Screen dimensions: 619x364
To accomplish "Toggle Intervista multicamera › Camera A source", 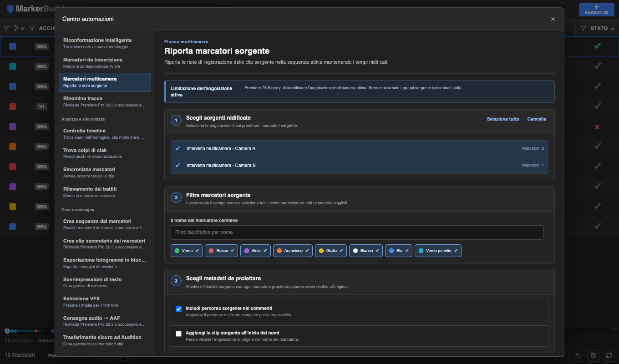I will tap(359, 148).
